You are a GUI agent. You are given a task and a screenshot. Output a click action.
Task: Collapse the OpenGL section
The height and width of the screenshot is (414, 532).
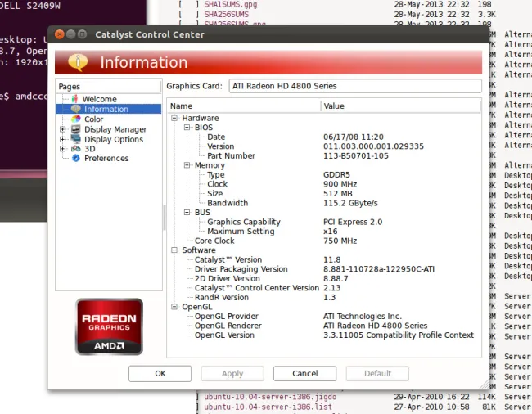click(174, 307)
